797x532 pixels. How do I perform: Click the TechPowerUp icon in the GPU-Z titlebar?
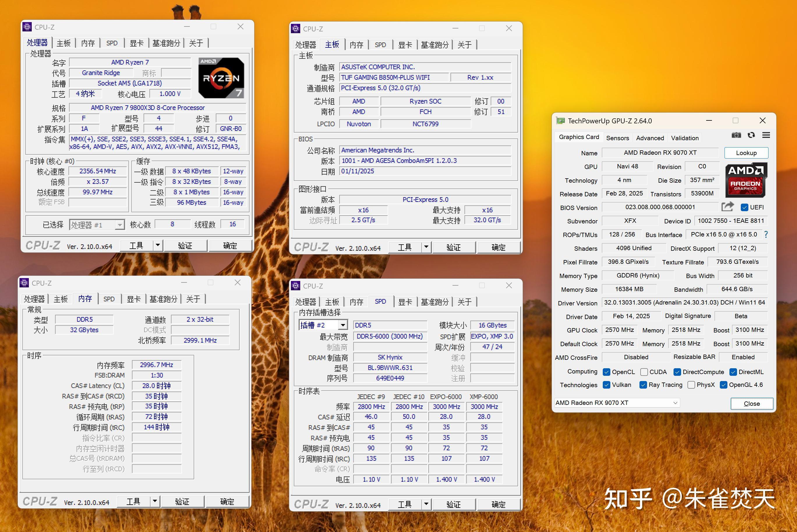point(561,120)
